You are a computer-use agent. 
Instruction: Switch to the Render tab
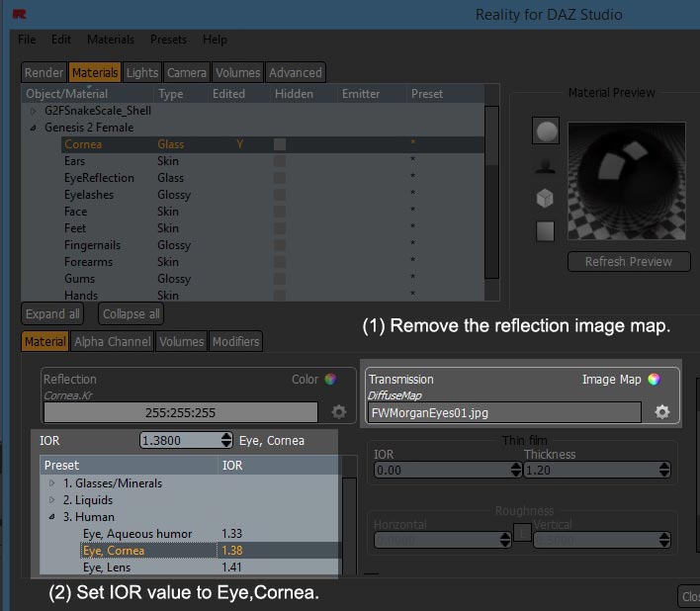pyautogui.click(x=44, y=72)
